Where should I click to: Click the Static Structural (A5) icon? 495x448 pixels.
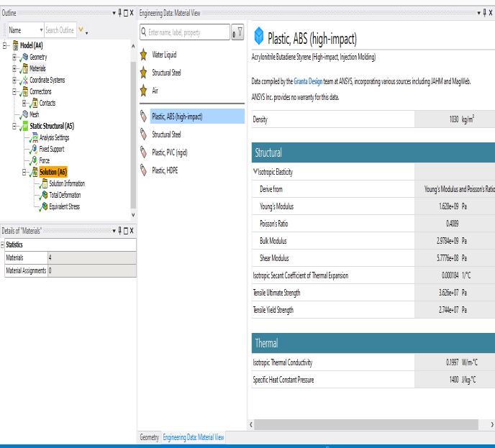(25, 126)
